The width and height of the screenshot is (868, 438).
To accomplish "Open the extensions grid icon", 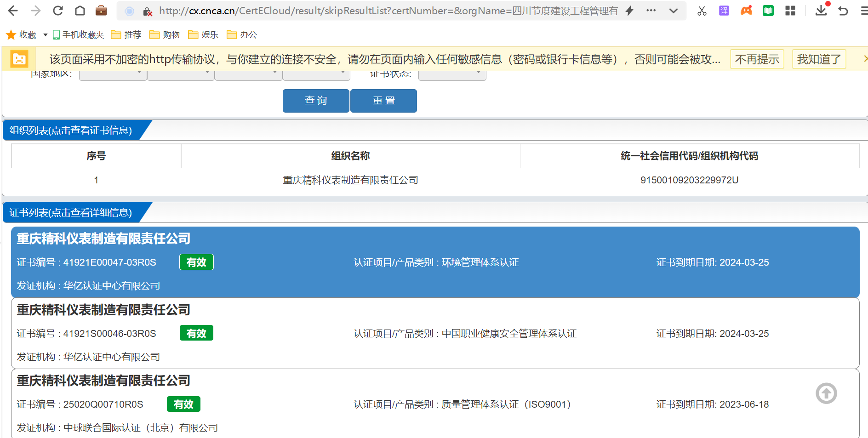I will (790, 11).
